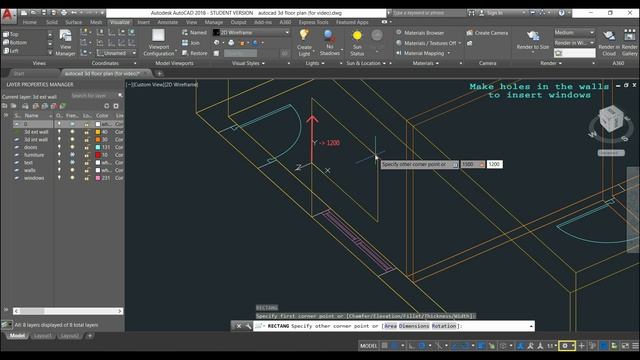Select the Bottom view

click(15, 42)
